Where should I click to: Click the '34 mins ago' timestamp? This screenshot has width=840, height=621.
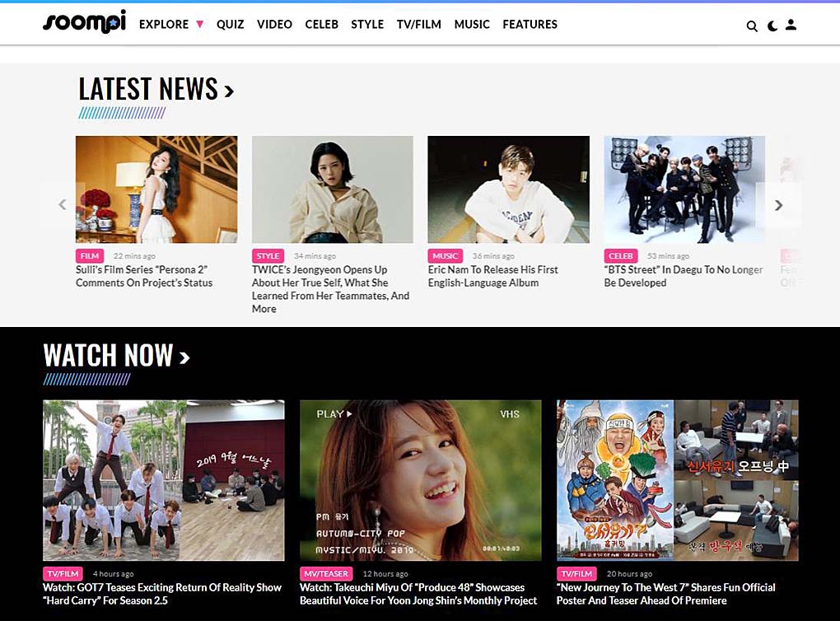(x=315, y=256)
